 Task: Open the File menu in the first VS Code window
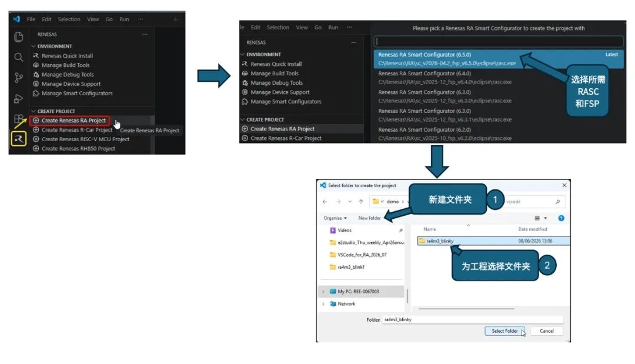[x=31, y=19]
